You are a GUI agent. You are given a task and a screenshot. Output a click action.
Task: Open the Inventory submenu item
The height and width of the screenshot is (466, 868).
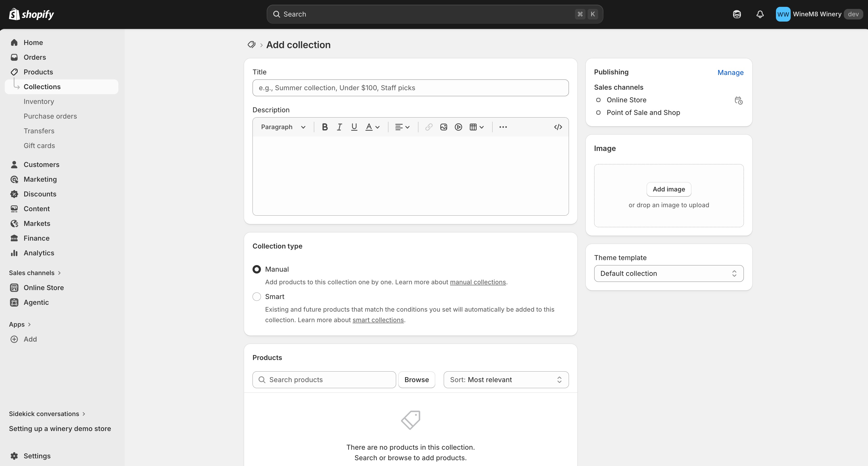click(39, 102)
